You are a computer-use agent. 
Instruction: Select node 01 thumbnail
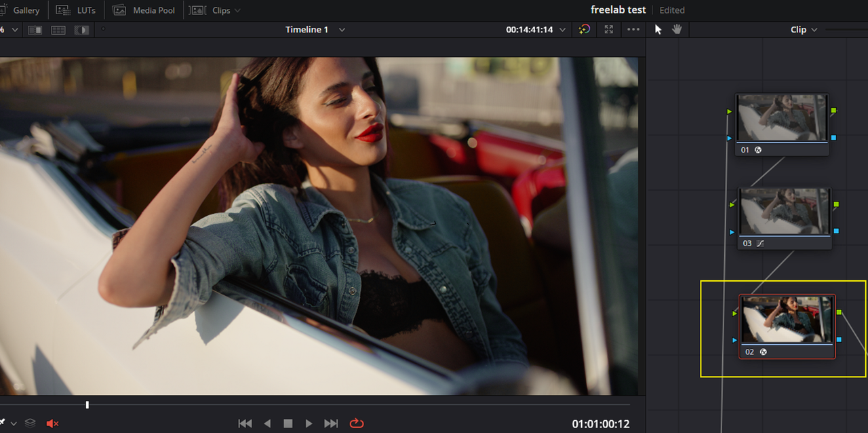tap(782, 118)
